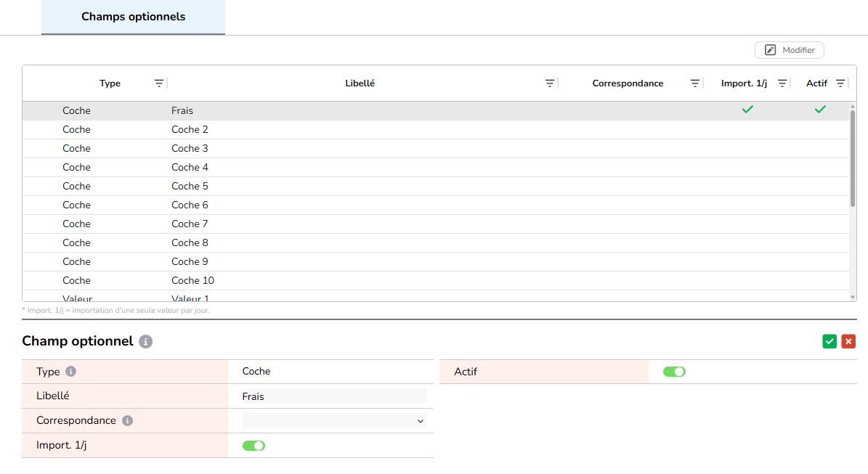868x474 pixels.
Task: Select the Coche 7 row
Action: [436, 224]
